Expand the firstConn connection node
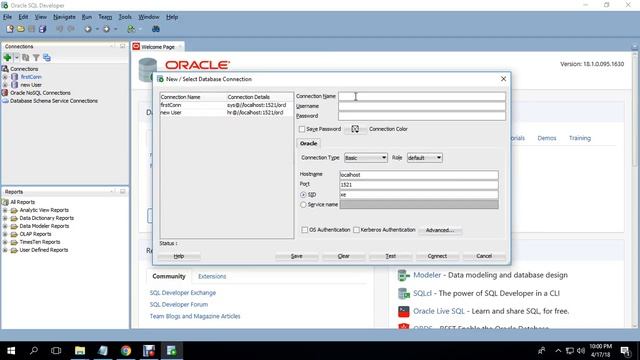The height and width of the screenshot is (360, 640). [x=5, y=77]
